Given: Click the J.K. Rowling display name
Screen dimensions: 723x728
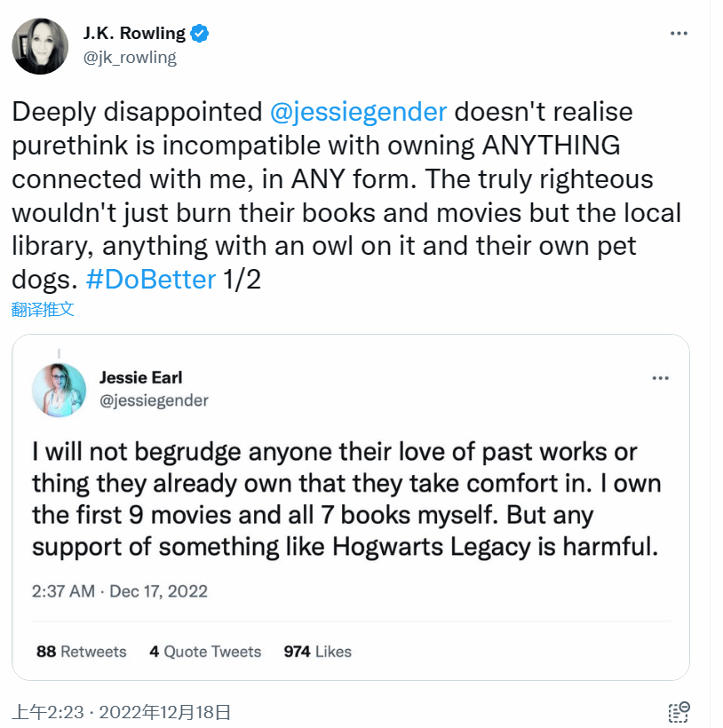Looking at the screenshot, I should pyautogui.click(x=134, y=34).
